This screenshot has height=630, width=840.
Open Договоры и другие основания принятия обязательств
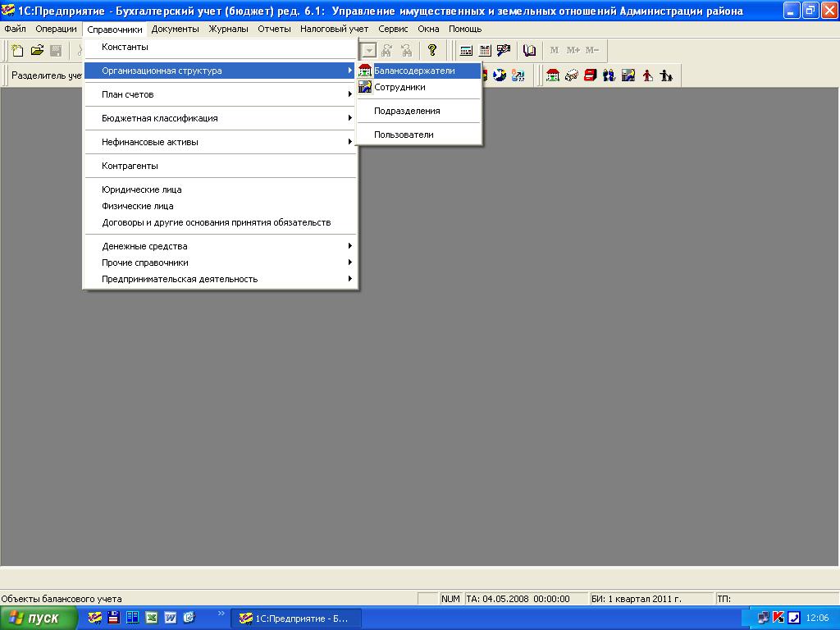pyautogui.click(x=220, y=223)
